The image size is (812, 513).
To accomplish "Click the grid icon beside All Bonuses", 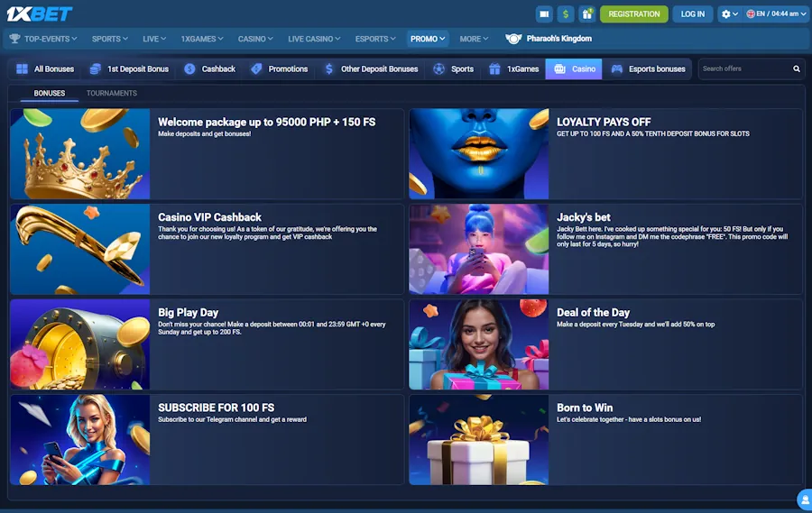I will [22, 69].
